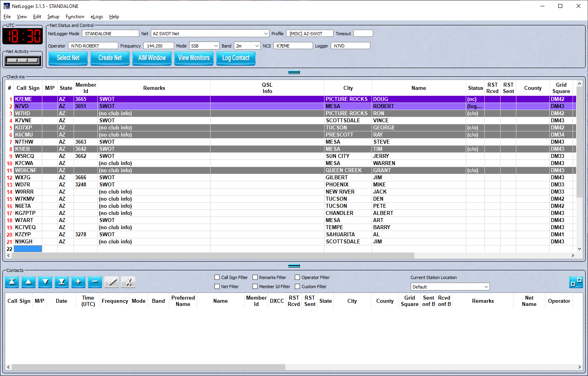The image size is (588, 376).
Task: Open the detach panel icon in Contacts
Action: [x=576, y=282]
